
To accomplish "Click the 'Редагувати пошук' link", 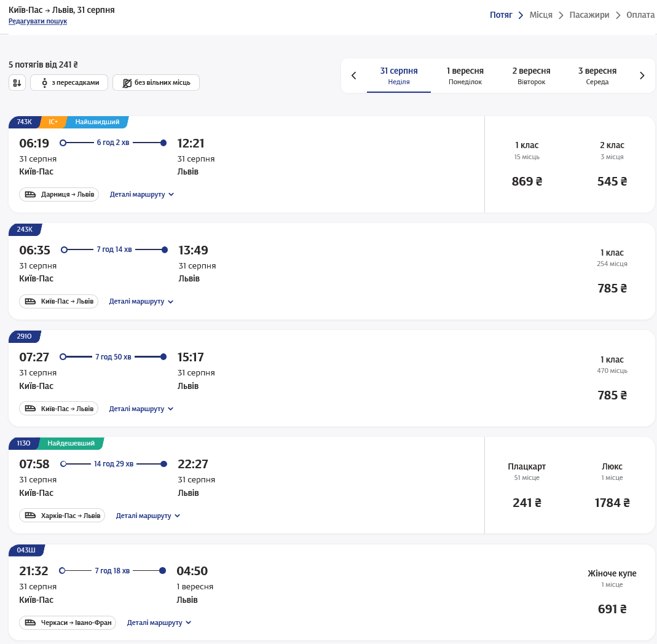I will (37, 22).
